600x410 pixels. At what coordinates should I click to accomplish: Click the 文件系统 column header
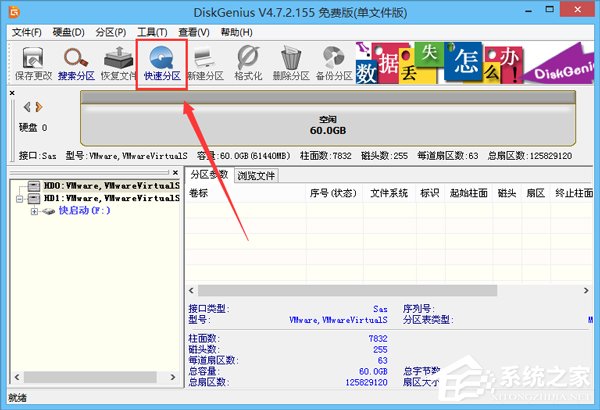(389, 193)
